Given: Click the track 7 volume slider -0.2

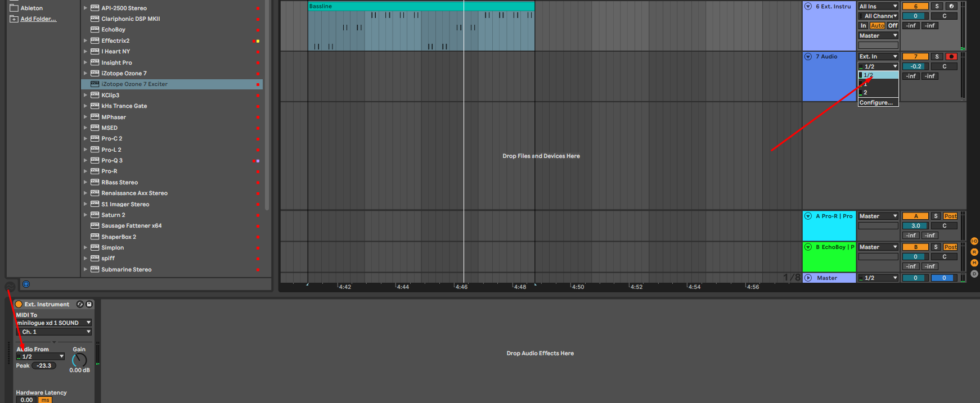Looking at the screenshot, I should (915, 66).
